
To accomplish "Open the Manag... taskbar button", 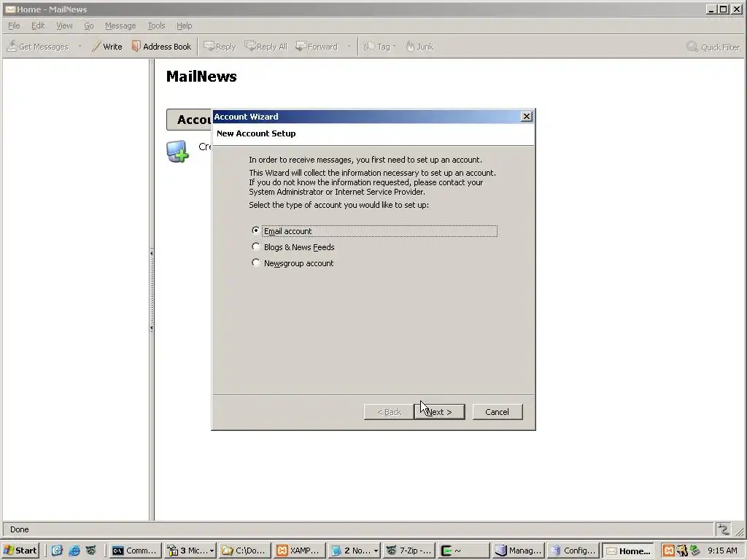I will pos(519,551).
